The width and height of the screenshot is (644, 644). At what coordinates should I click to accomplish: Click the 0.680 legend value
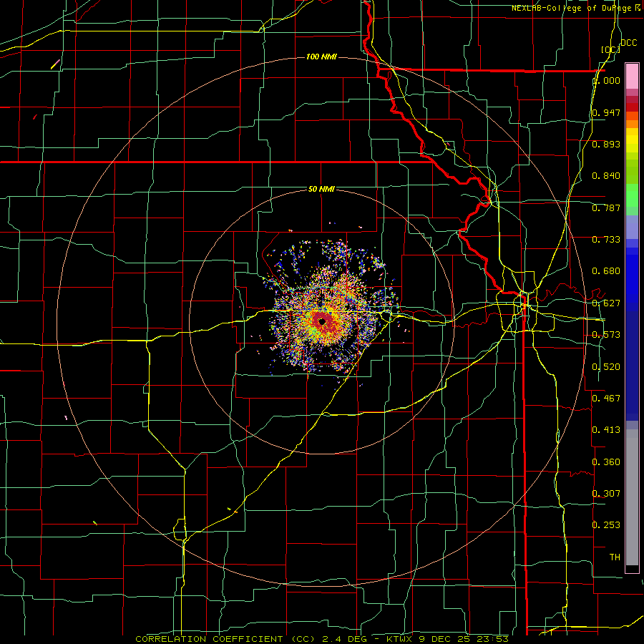(x=606, y=271)
